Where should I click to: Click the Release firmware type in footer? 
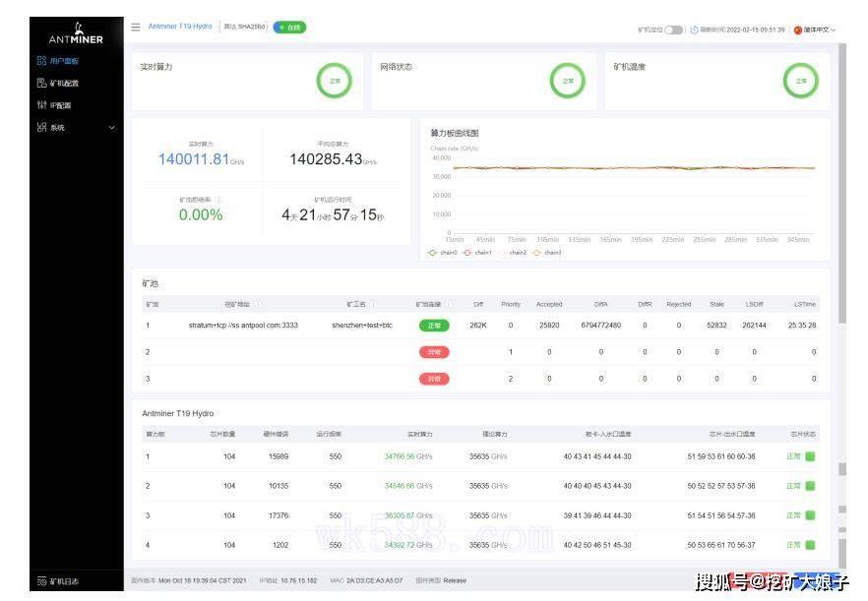click(x=455, y=580)
